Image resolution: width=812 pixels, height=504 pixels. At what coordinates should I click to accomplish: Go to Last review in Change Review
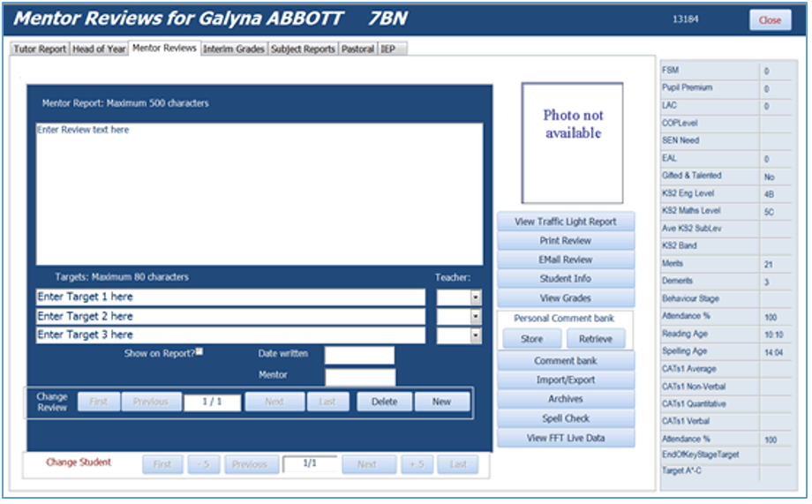[327, 402]
